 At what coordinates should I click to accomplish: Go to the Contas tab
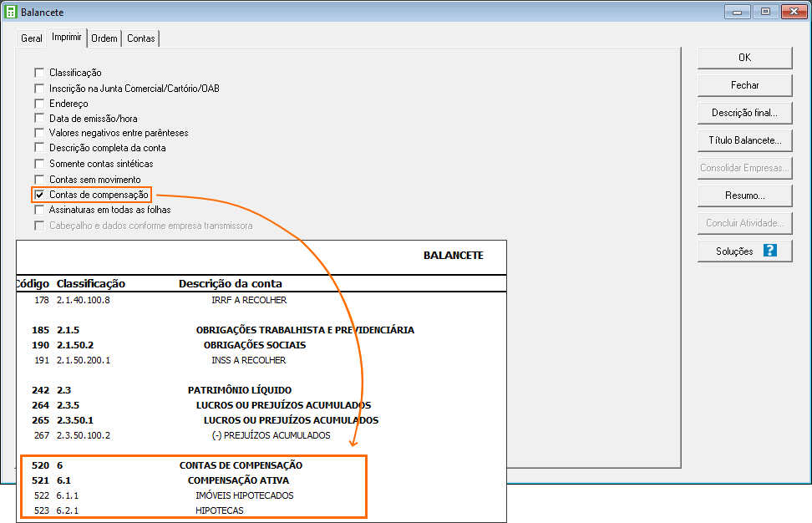click(141, 38)
